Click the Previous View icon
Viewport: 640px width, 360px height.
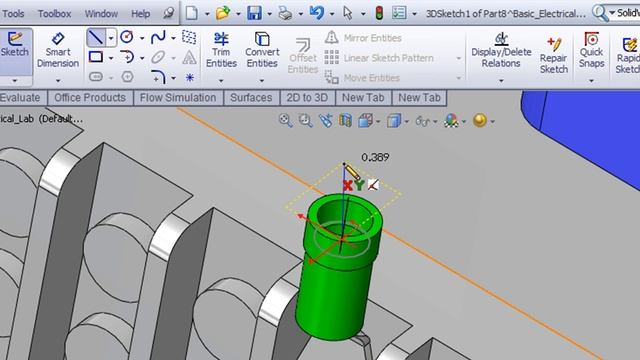tap(326, 120)
